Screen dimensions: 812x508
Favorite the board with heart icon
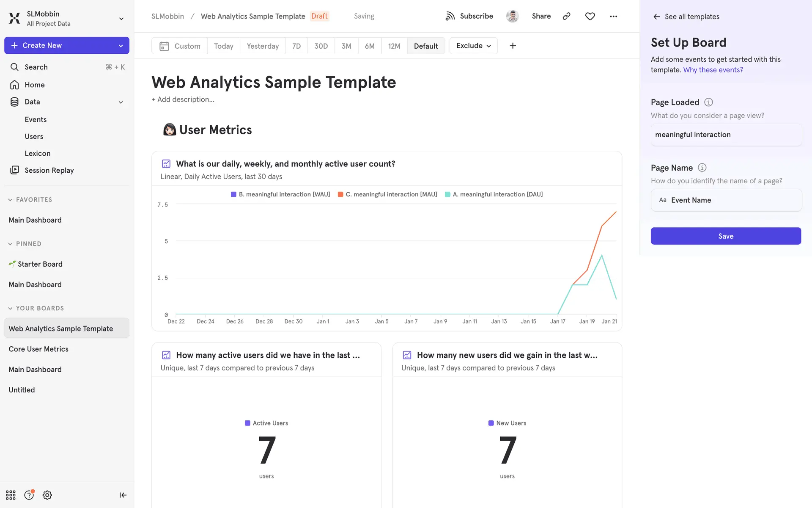(x=590, y=16)
